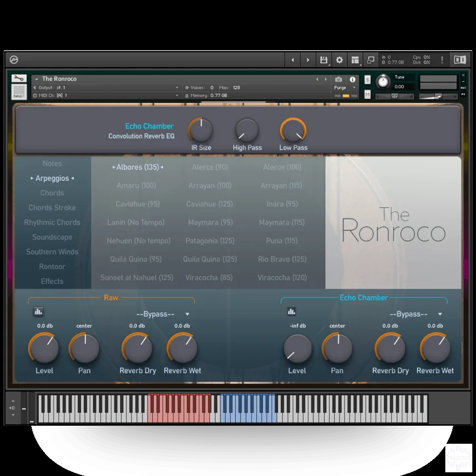
Task: Open the Echo Chamber section equalizer icon
Action: pyautogui.click(x=291, y=312)
